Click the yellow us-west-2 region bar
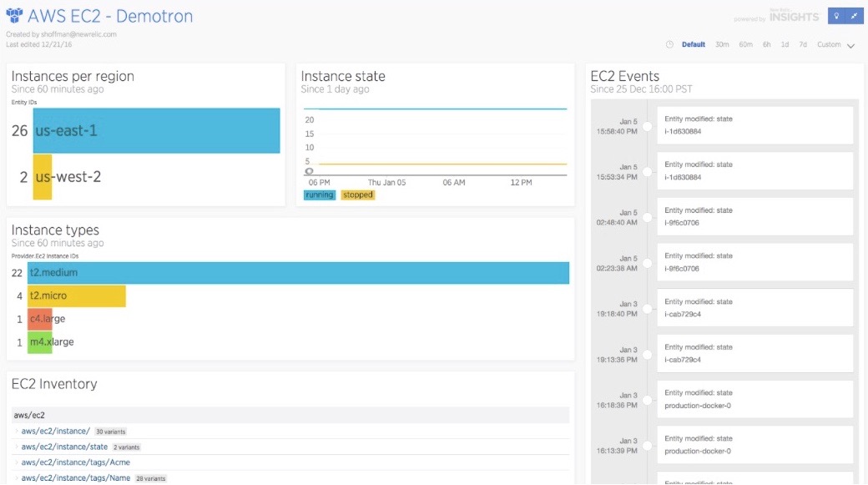The height and width of the screenshot is (485, 868). pyautogui.click(x=42, y=177)
